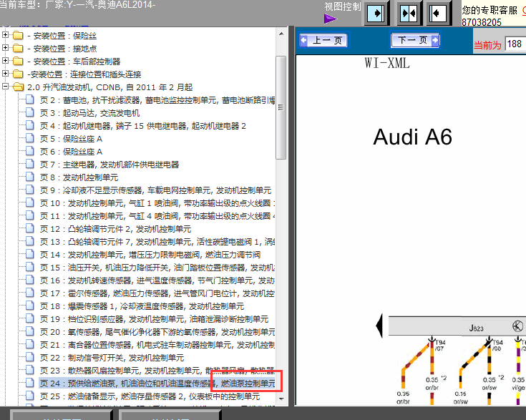Click the view control split-center panel icon
This screenshot has height=420, width=526.
click(x=409, y=14)
